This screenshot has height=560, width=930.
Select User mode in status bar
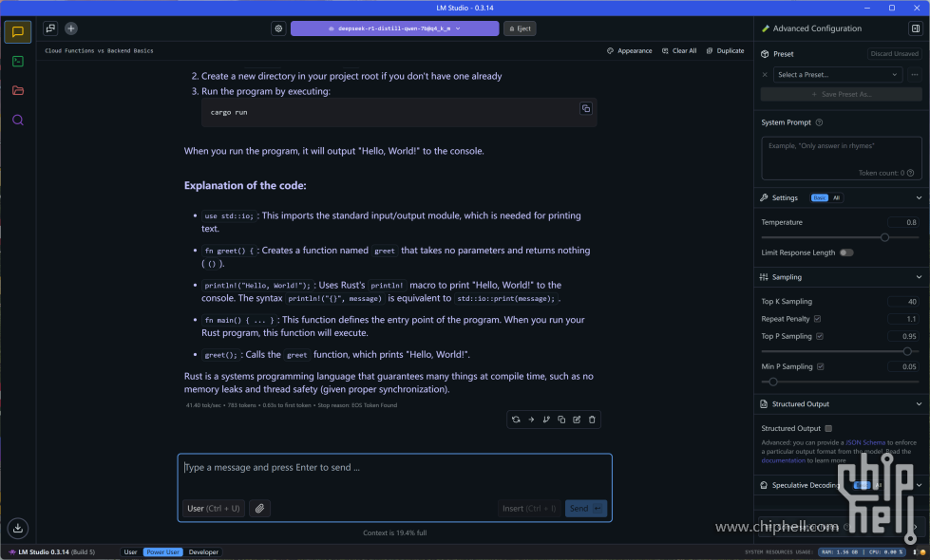tap(130, 551)
